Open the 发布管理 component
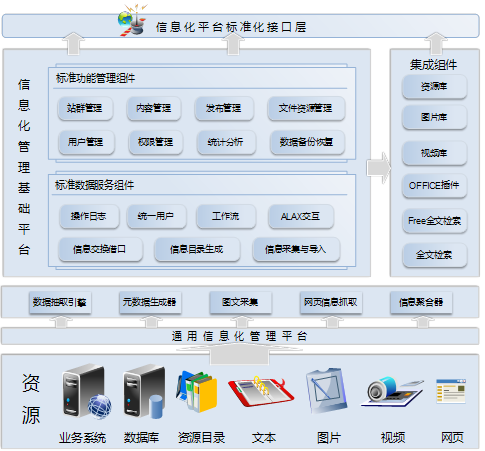 224,108
